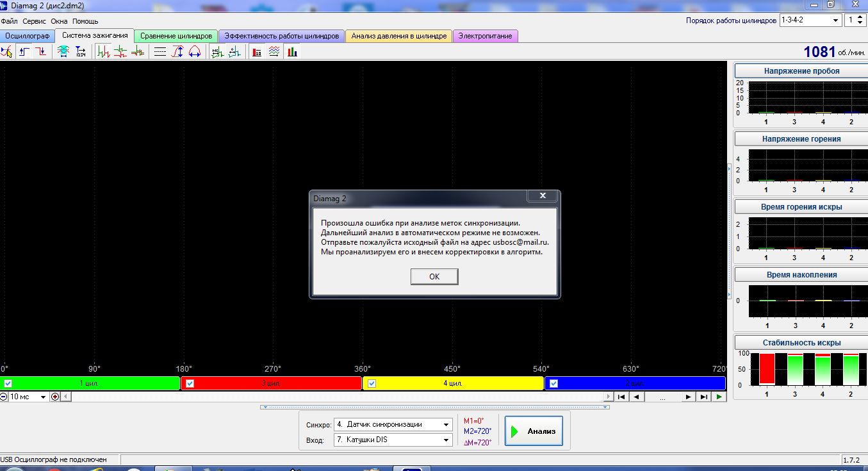Open the Файл menu
Screen dimensions: 868x471
click(x=10, y=21)
